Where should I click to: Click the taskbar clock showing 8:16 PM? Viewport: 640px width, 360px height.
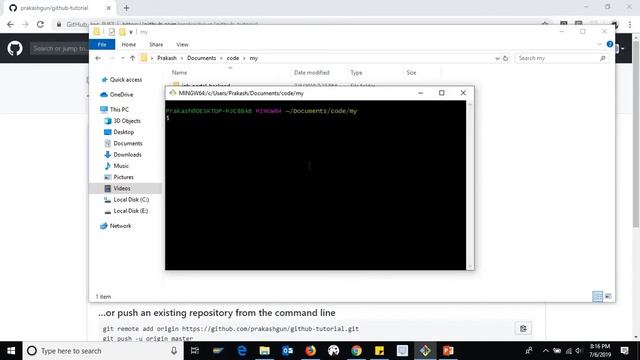[x=600, y=350]
